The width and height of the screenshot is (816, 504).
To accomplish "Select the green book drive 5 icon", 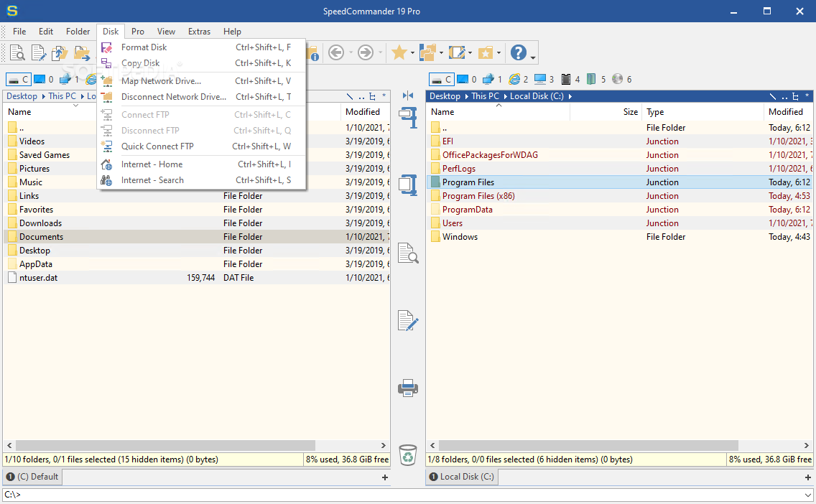I will coord(596,79).
